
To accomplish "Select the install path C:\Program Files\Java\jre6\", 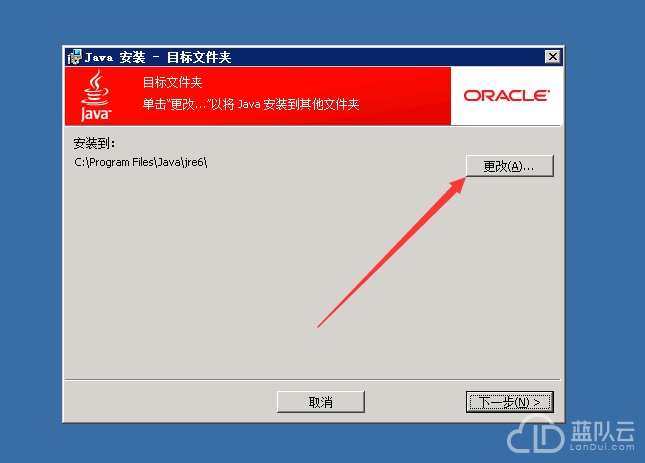I will click(x=141, y=162).
